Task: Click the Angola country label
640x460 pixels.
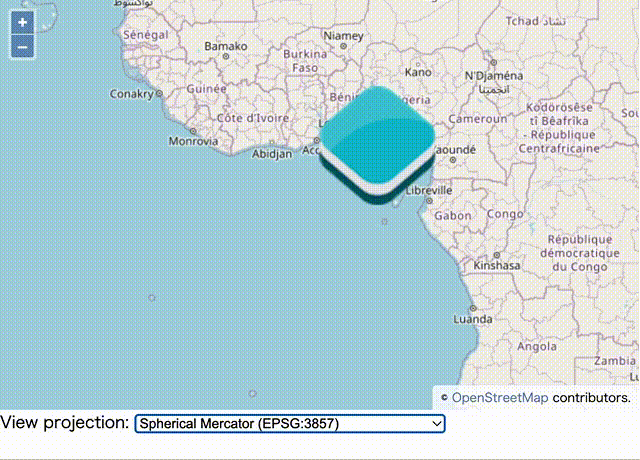Action: [537, 347]
